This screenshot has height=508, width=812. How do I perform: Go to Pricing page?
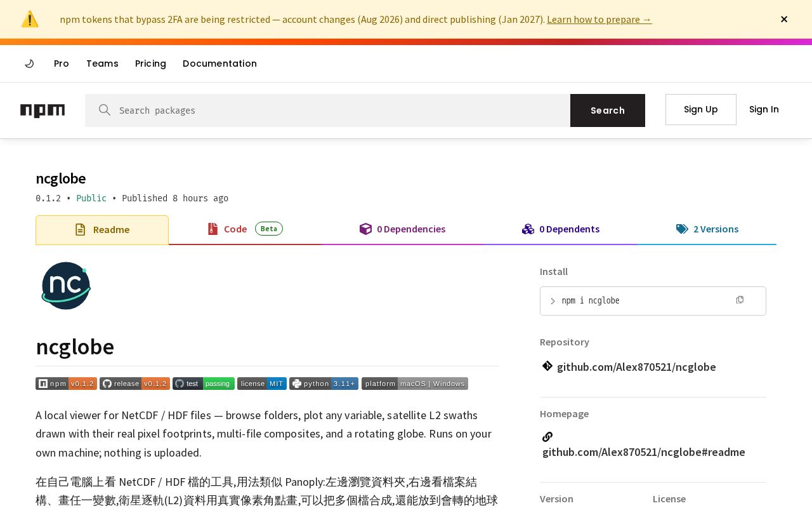tap(150, 63)
